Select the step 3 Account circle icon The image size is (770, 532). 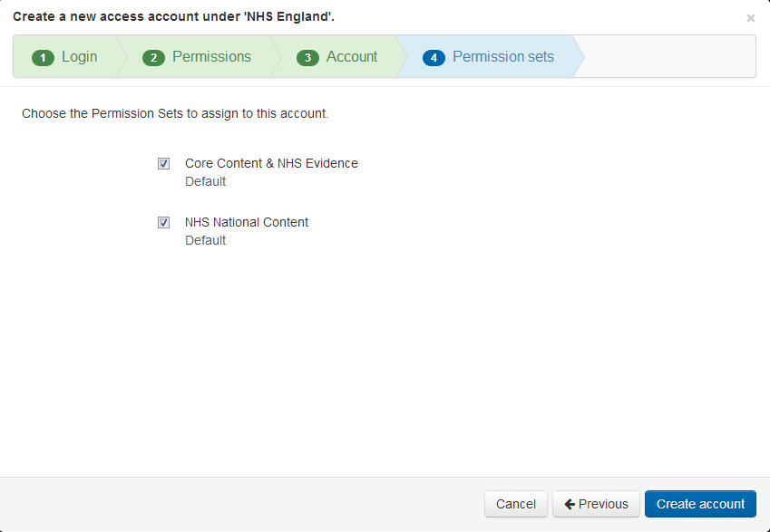[x=309, y=56]
